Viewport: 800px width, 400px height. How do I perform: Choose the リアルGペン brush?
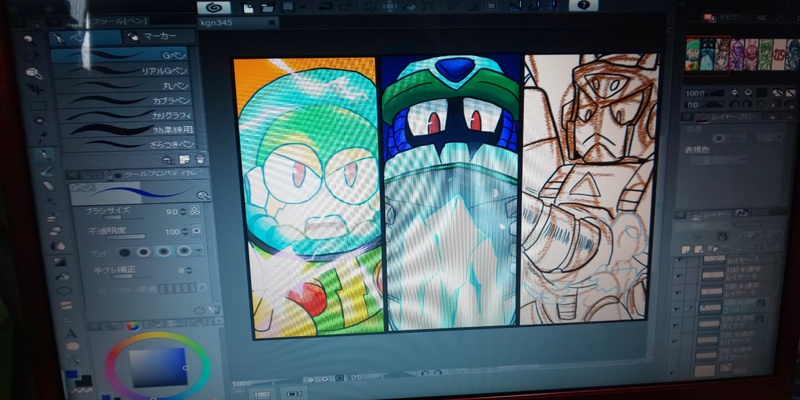(x=121, y=69)
